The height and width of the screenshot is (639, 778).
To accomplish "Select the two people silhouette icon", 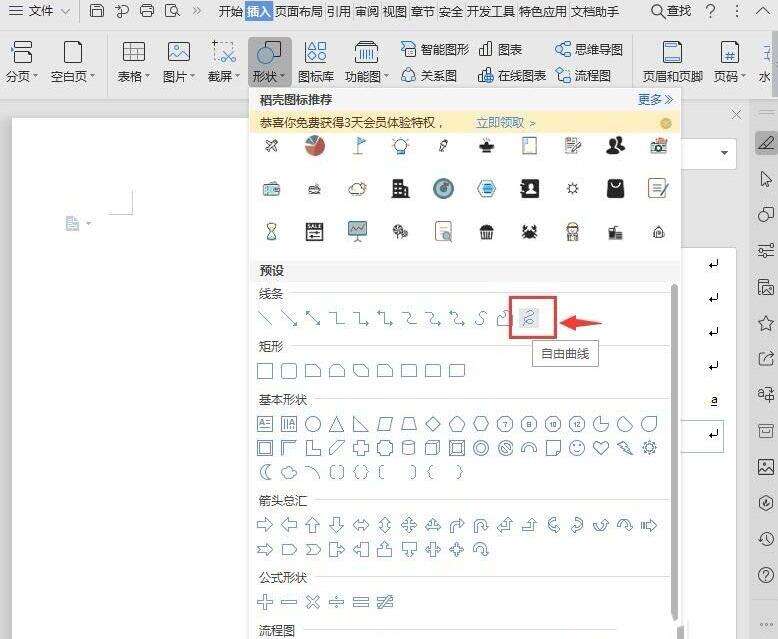I will tap(615, 146).
